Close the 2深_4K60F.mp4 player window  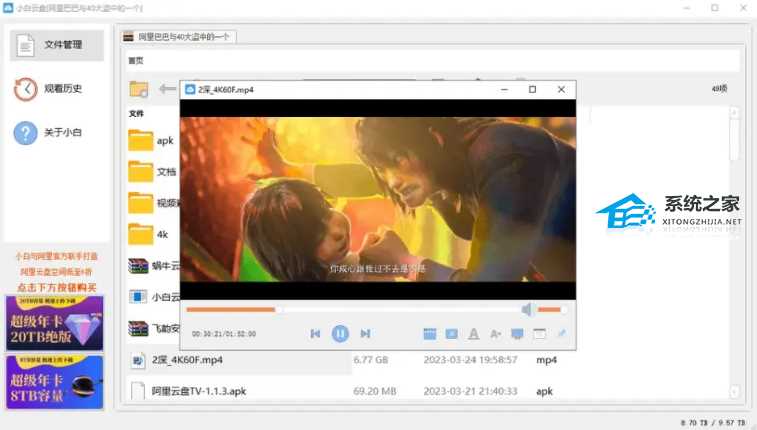(x=561, y=90)
